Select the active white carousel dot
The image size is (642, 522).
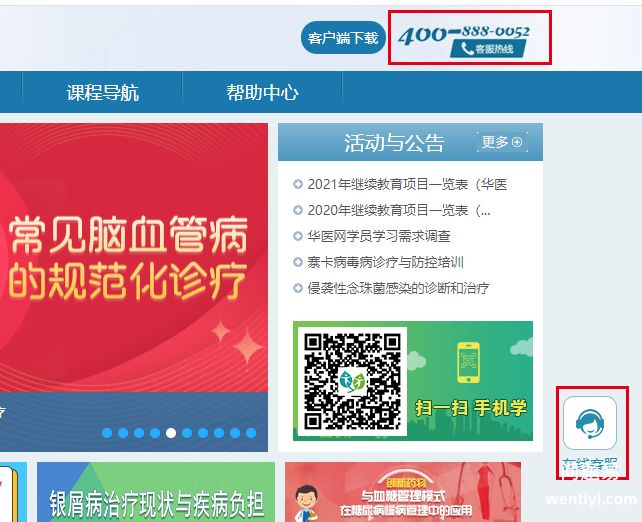click(x=171, y=433)
